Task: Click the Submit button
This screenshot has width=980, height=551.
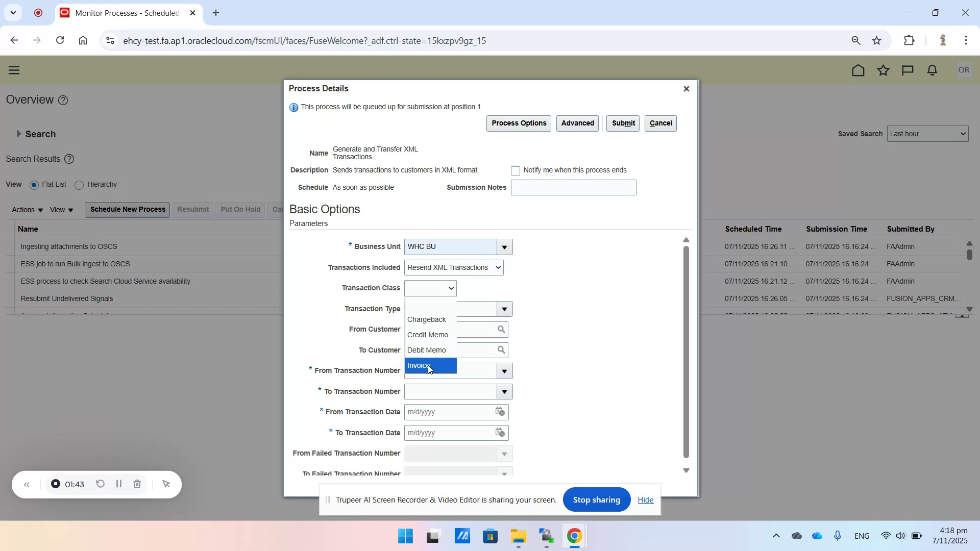Action: click(623, 123)
